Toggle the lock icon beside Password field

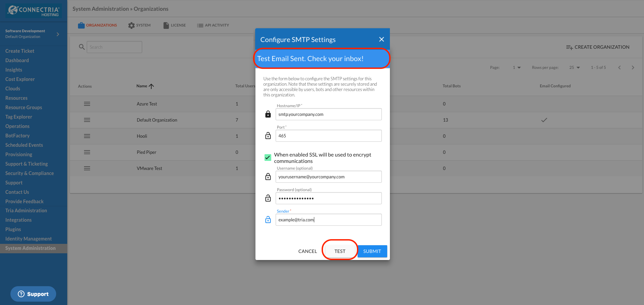[x=268, y=198]
